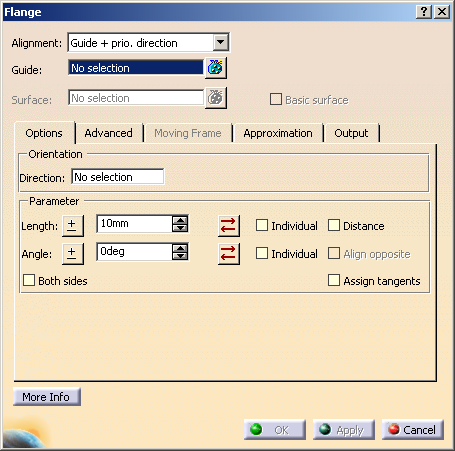Select the Guide No selection field

136,68
